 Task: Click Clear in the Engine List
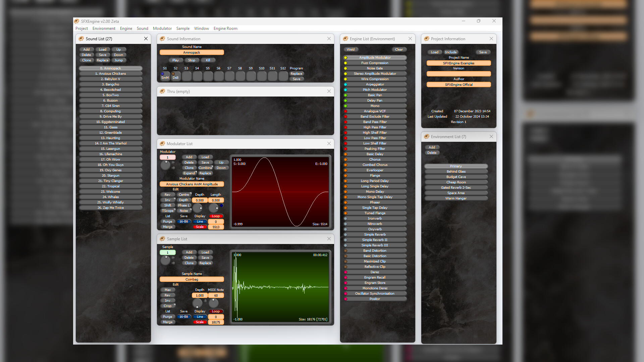(x=399, y=49)
